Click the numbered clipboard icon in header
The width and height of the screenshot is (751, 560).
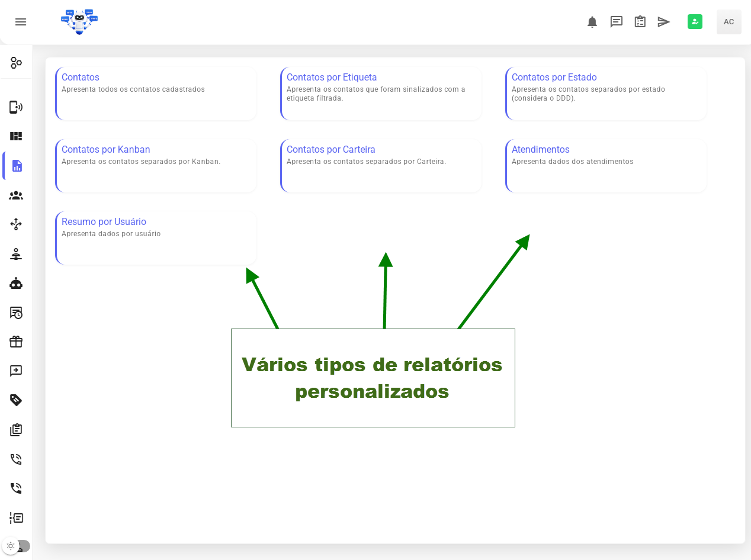640,22
